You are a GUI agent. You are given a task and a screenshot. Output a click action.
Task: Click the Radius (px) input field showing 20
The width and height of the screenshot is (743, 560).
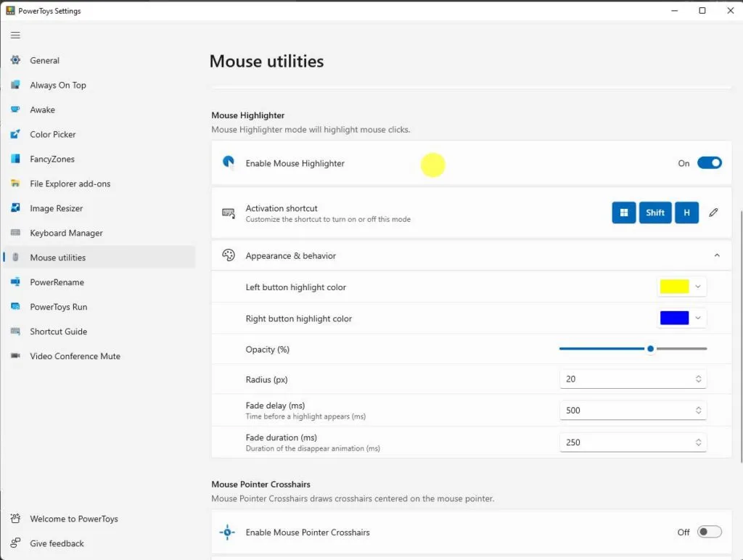[x=633, y=379]
